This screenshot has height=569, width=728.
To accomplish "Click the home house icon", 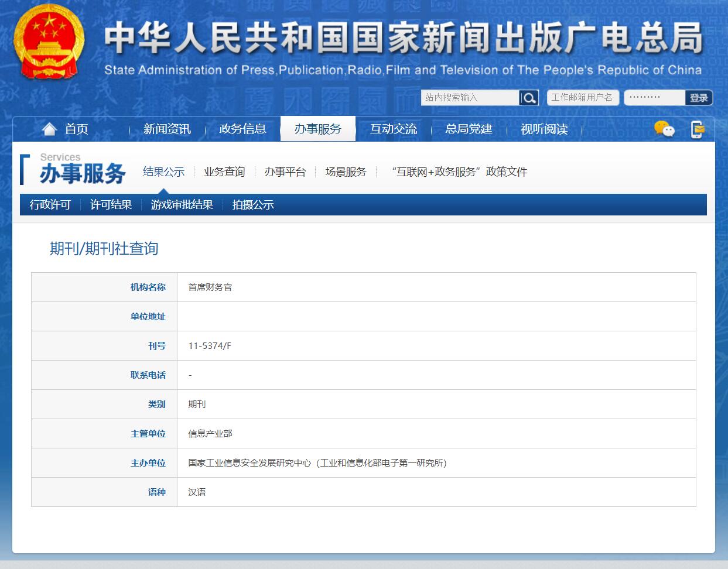I will [50, 129].
